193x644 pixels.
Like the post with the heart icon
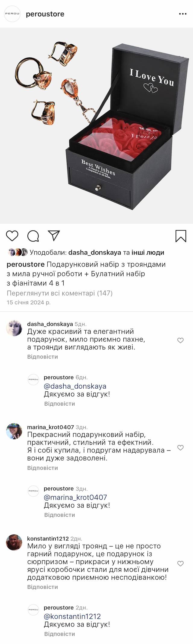[12, 236]
